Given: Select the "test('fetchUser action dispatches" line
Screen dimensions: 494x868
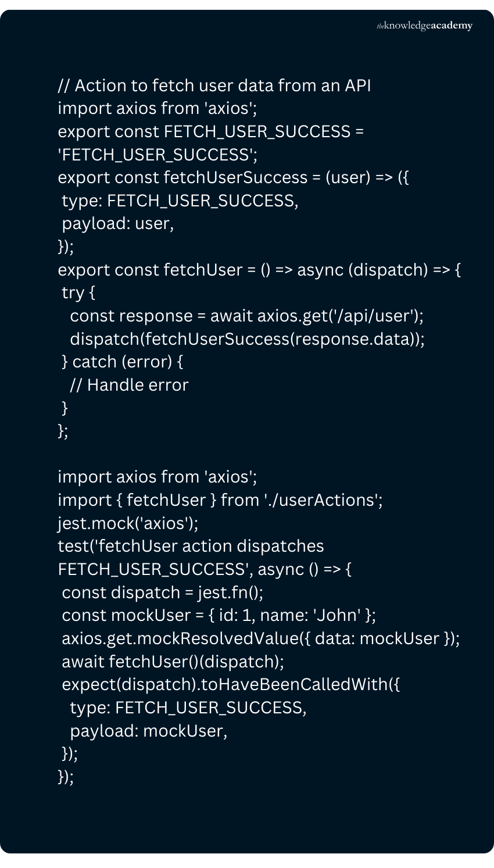Looking at the screenshot, I should tap(191, 546).
